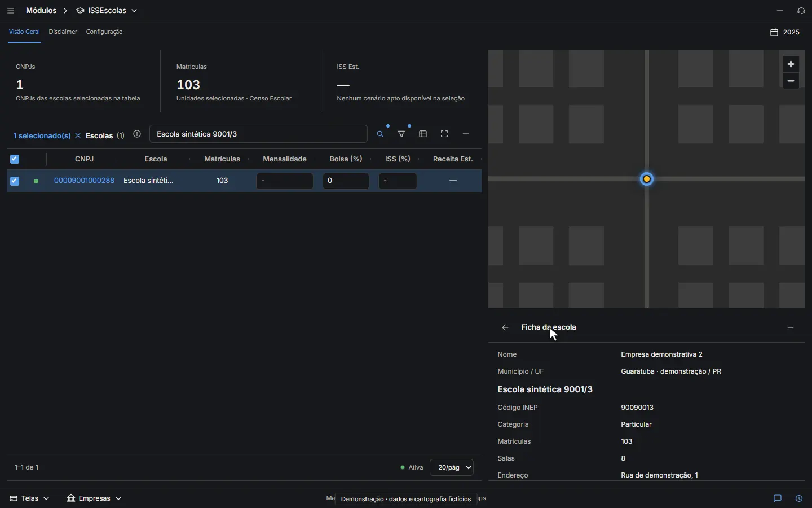Open the hamburger menu icon

pyautogui.click(x=11, y=11)
